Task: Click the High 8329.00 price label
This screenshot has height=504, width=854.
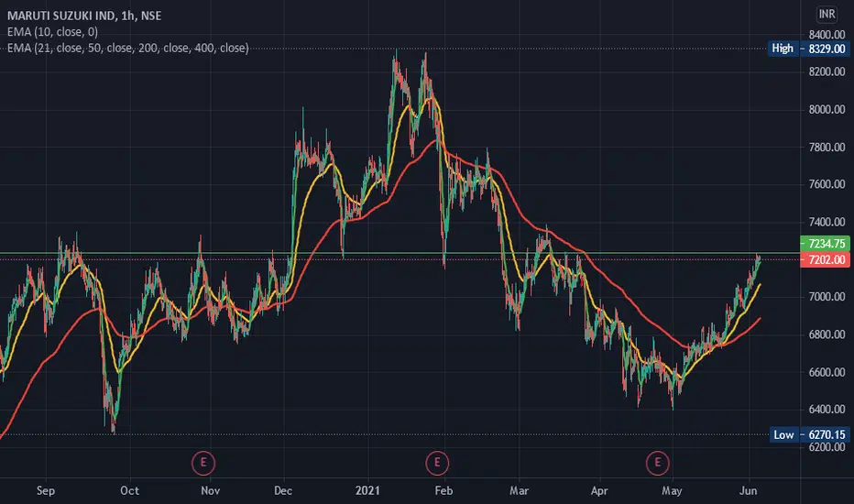Action: tap(808, 49)
